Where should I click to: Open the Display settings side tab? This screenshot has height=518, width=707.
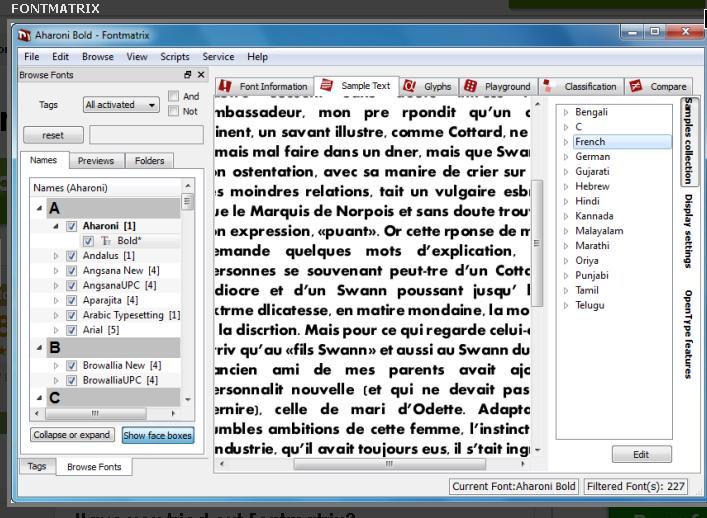pos(688,231)
